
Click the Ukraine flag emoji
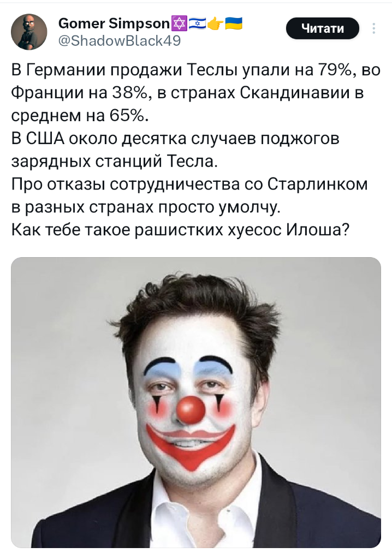234,23
